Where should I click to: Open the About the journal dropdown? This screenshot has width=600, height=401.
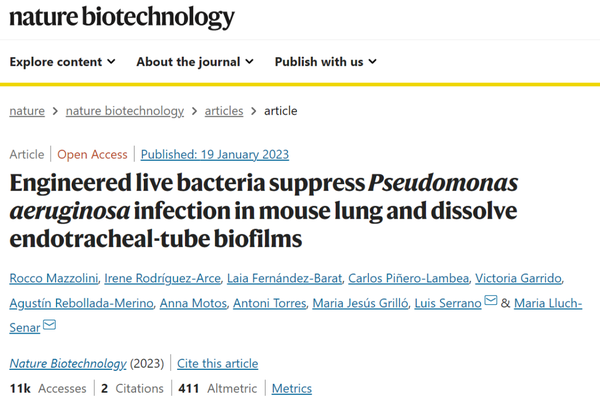194,61
